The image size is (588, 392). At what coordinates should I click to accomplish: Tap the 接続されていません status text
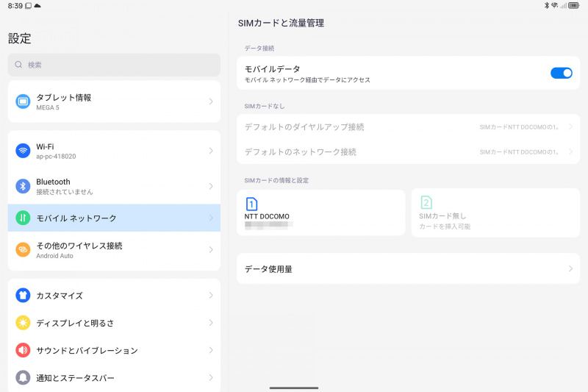pyautogui.click(x=65, y=192)
